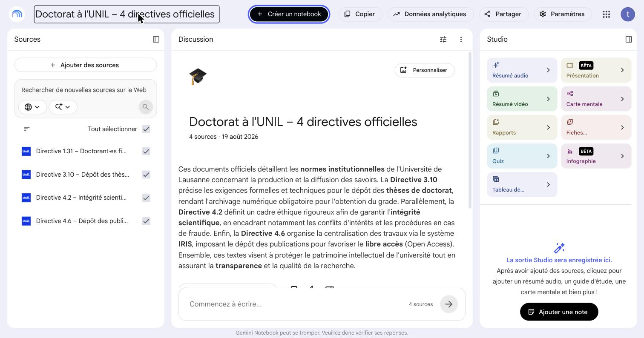The image size is (644, 338).
Task: Collapse the Studio panel
Action: [629, 39]
